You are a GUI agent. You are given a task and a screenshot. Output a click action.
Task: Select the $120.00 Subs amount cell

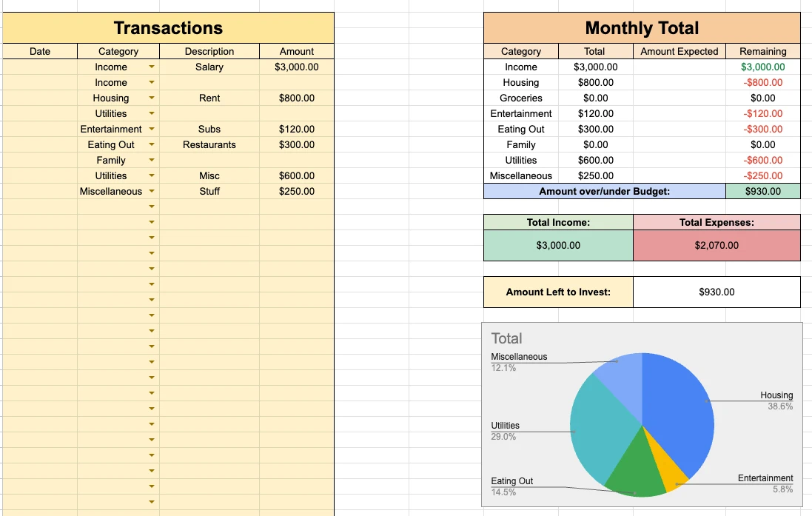pyautogui.click(x=297, y=129)
